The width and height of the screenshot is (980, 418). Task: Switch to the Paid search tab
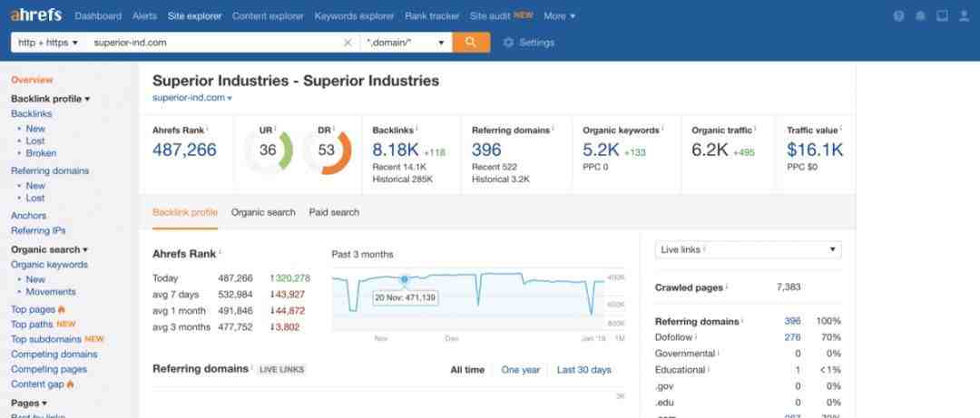(334, 212)
